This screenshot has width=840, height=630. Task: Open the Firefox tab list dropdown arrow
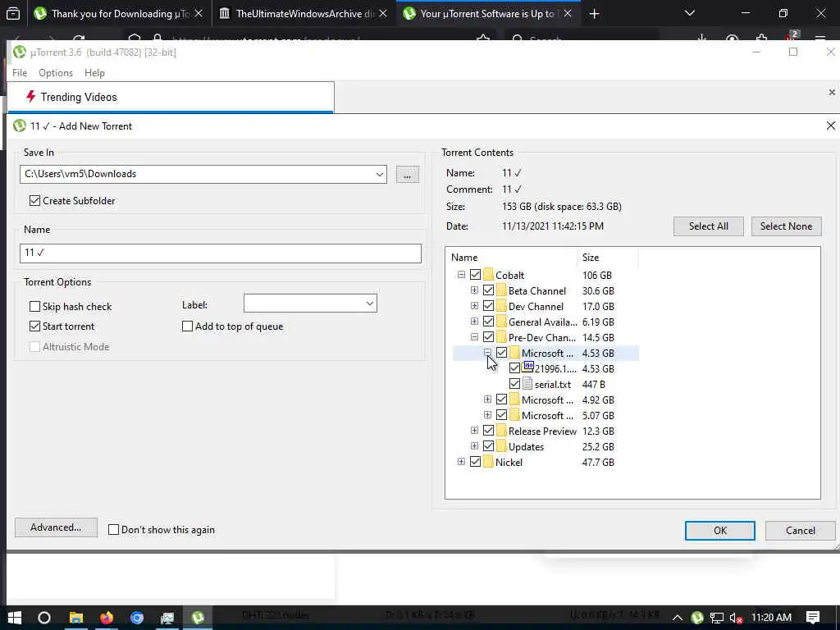coord(689,14)
